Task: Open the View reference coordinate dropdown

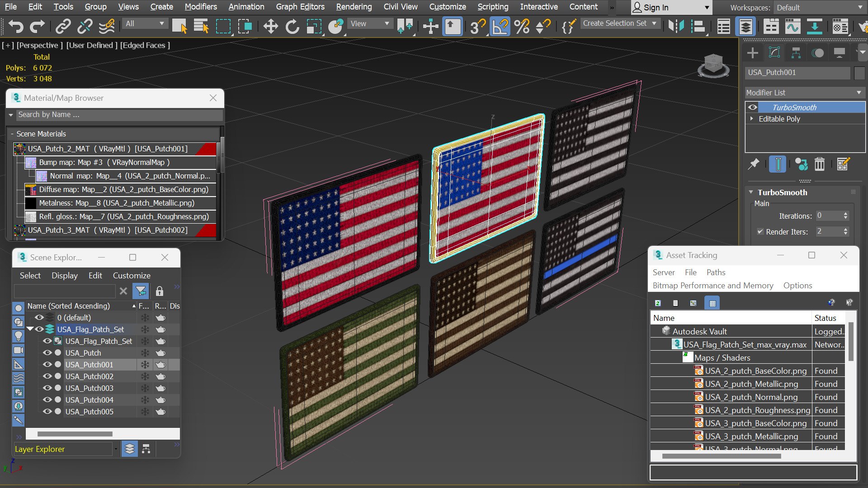Action: pos(370,23)
